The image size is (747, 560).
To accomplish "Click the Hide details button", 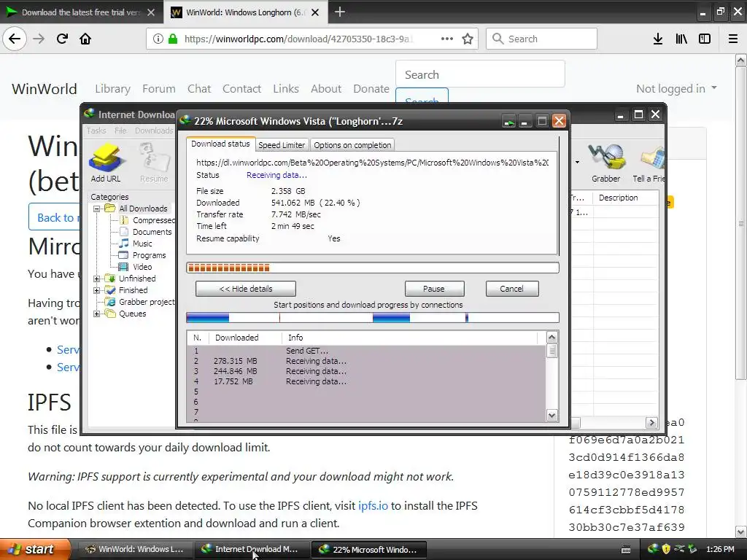I will point(245,289).
